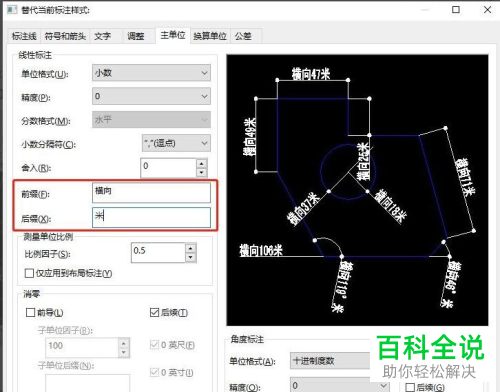The width and height of the screenshot is (500, 392).
Task: Click the 比例因子(S) input field
Action: click(x=158, y=253)
